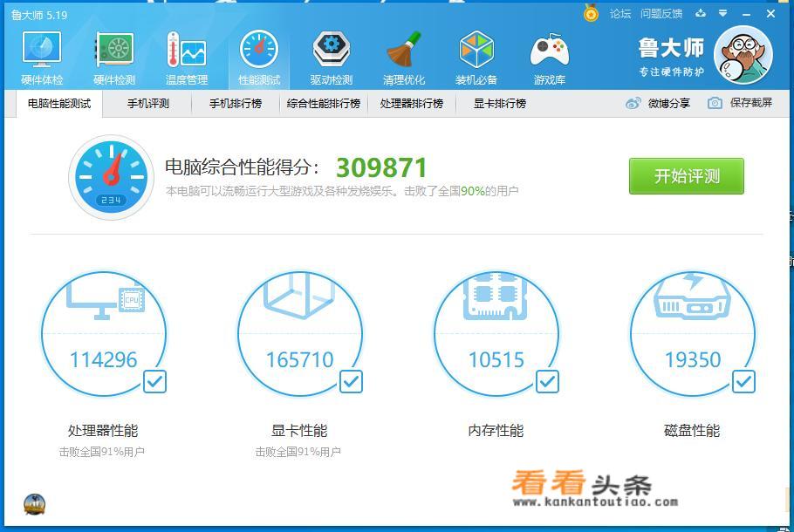The width and height of the screenshot is (794, 532).
Task: Click the 鲁大师 5.19 title text
Action: 39,15
